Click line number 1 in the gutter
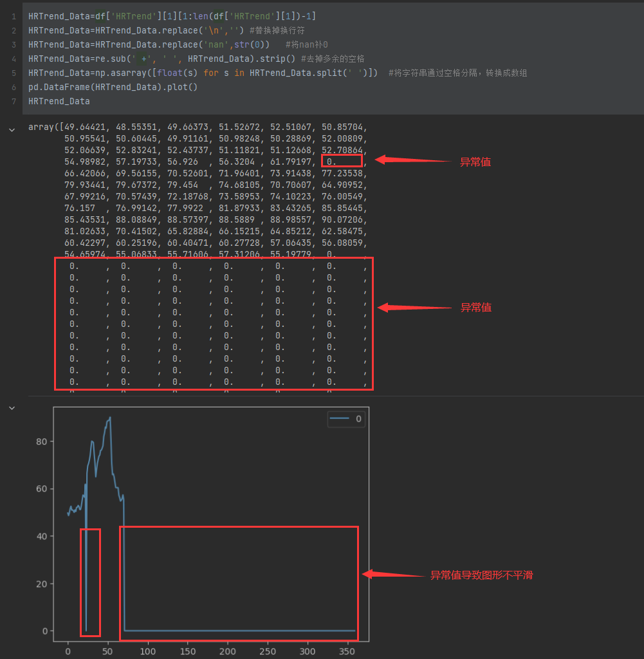Image resolution: width=644 pixels, height=659 pixels. (x=13, y=15)
